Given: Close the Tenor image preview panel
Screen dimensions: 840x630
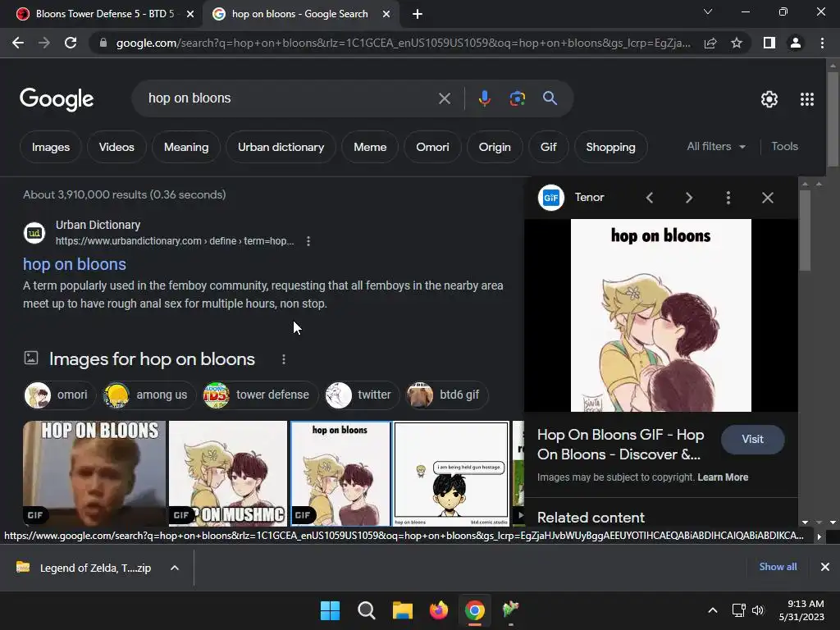Looking at the screenshot, I should coord(768,198).
